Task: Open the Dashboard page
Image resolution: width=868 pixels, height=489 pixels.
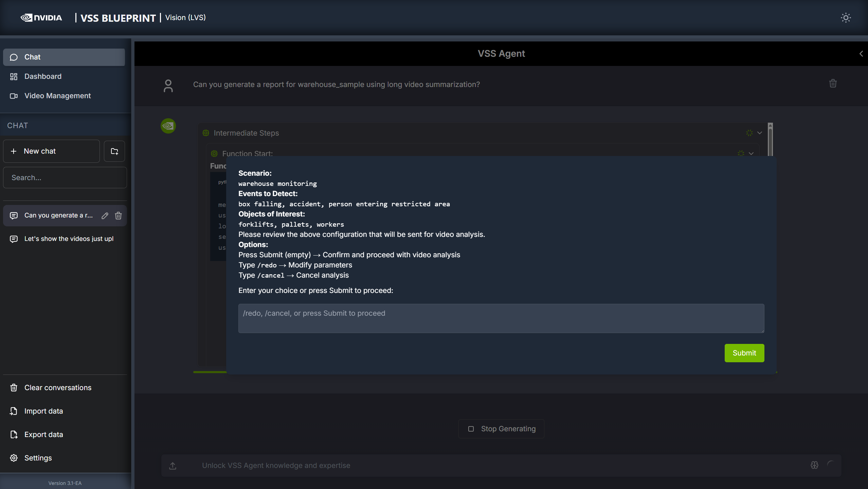Action: click(43, 76)
